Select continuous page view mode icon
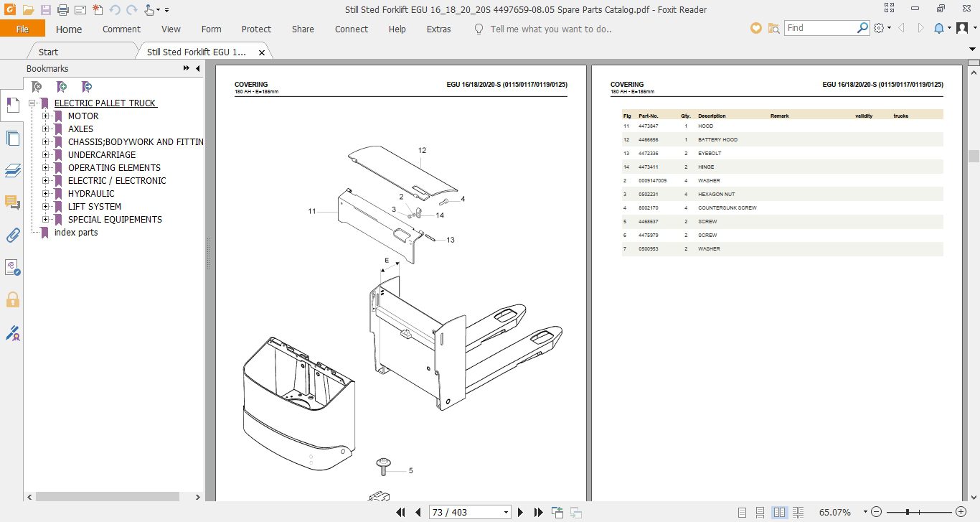The width and height of the screenshot is (980, 522). [760, 513]
